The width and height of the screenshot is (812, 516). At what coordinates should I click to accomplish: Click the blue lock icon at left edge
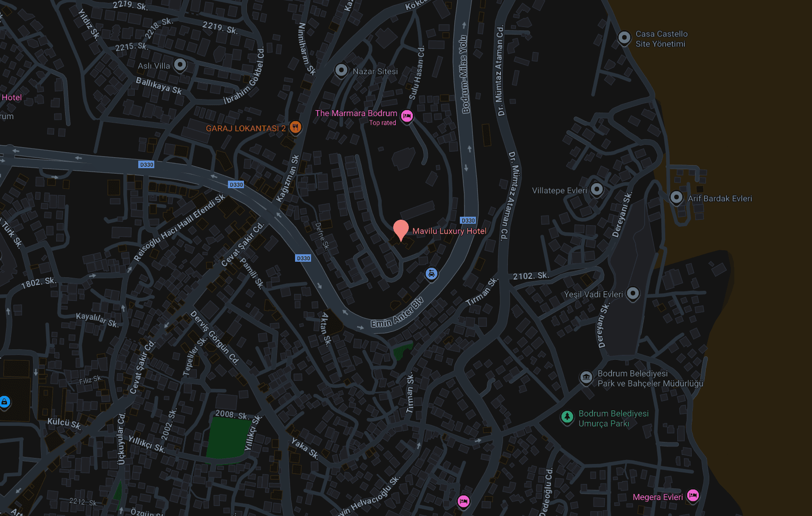(x=5, y=402)
